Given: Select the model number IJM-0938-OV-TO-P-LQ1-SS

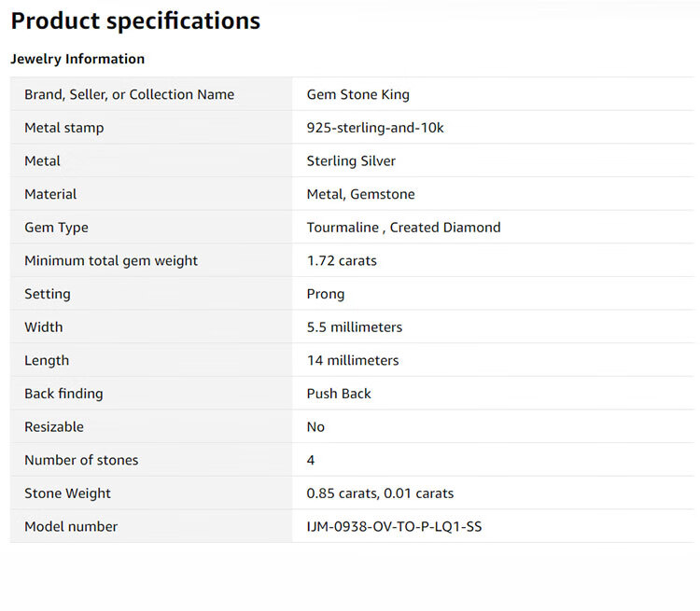Looking at the screenshot, I should (x=394, y=527).
